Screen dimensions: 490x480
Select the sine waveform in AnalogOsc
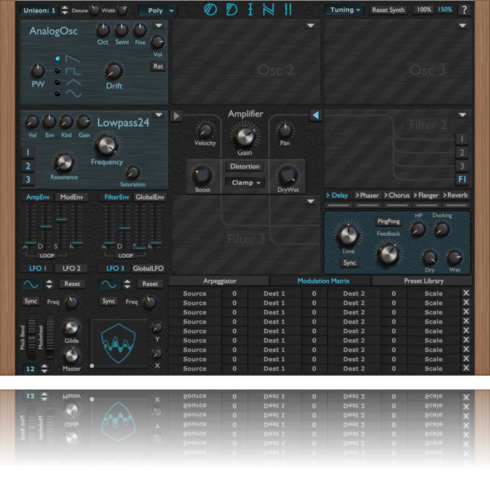click(58, 93)
